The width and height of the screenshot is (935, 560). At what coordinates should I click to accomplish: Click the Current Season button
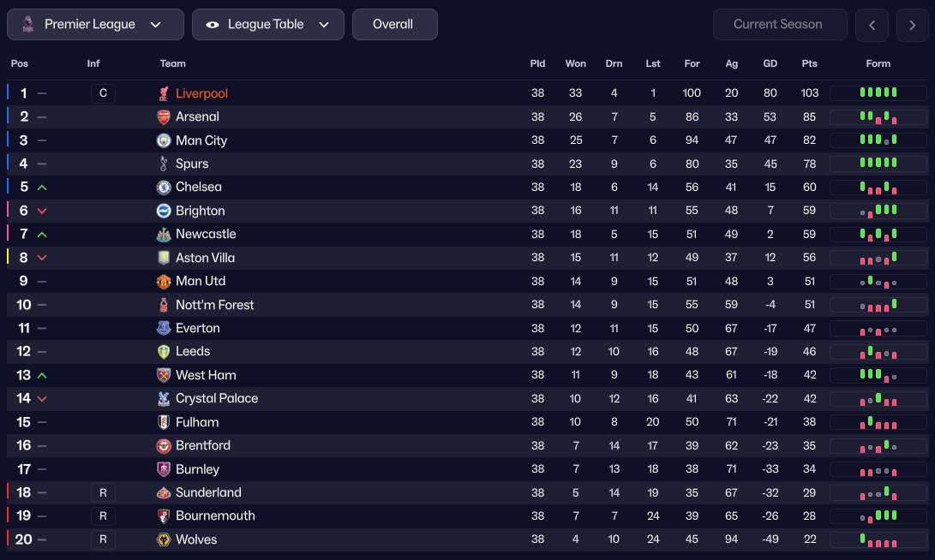(x=779, y=24)
